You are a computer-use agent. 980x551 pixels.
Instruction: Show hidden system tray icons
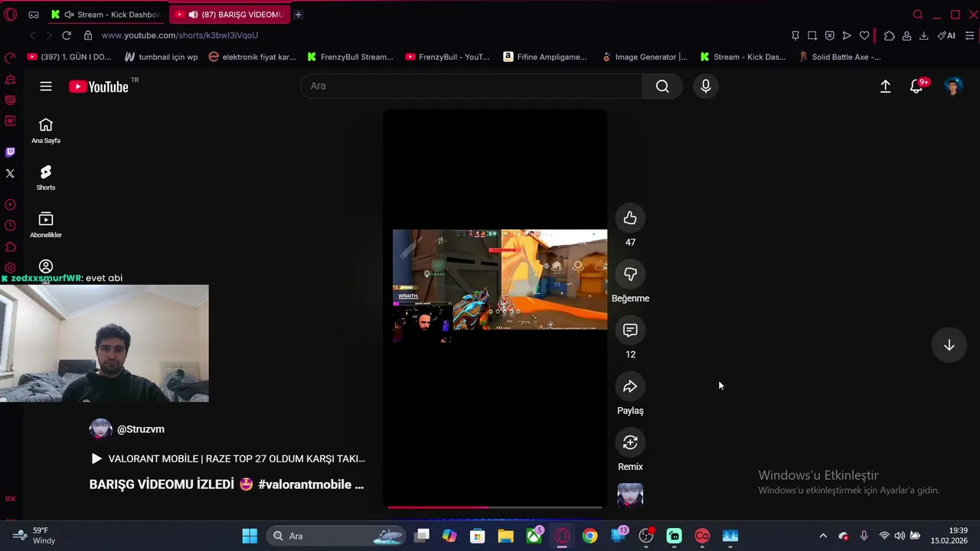click(x=823, y=536)
